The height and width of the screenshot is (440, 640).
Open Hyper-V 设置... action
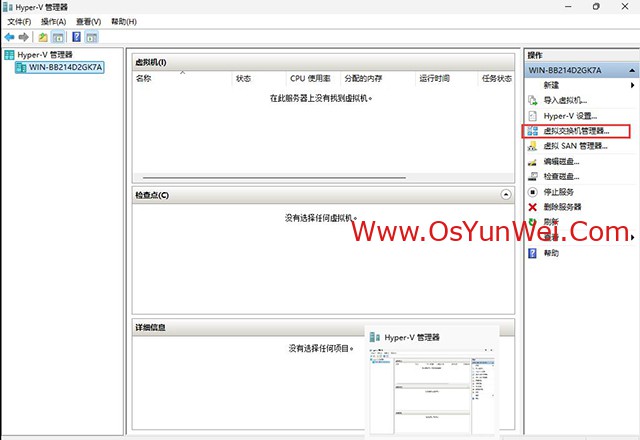[x=570, y=116]
